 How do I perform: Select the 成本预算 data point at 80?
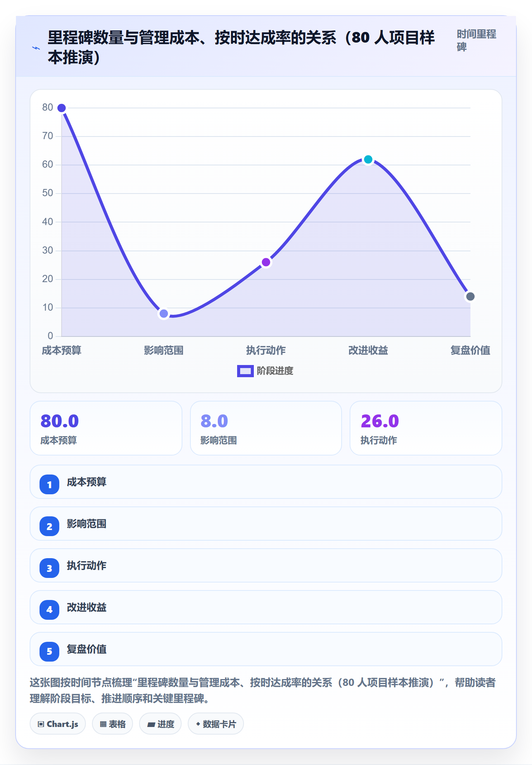pyautogui.click(x=62, y=108)
